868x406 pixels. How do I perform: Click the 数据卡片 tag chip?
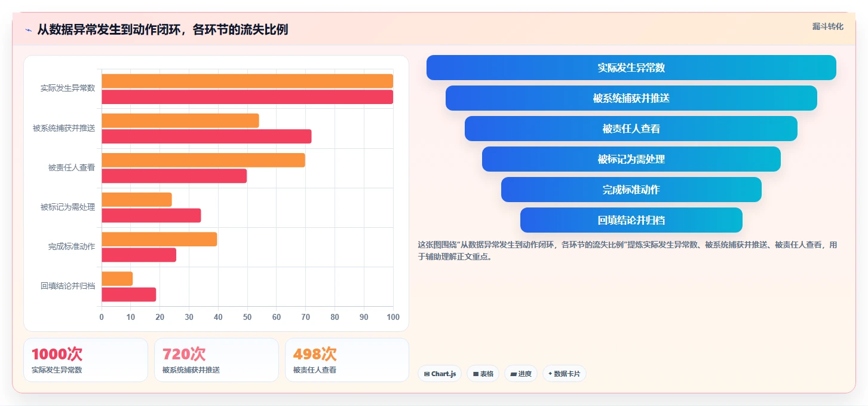click(565, 374)
